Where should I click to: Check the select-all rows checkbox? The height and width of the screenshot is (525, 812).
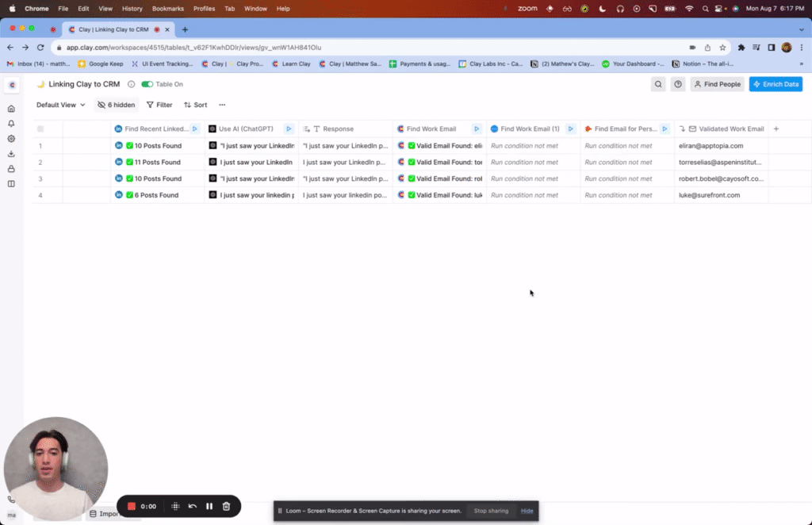(40, 128)
